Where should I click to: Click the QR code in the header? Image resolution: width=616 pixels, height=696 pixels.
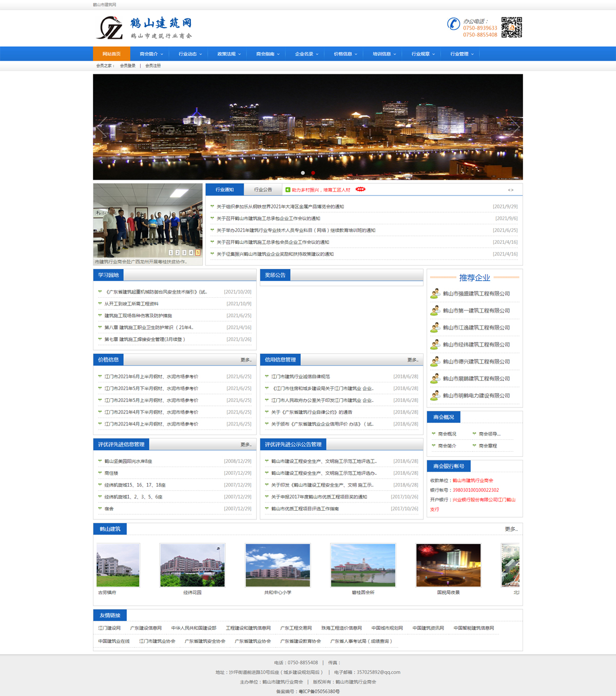tap(512, 27)
